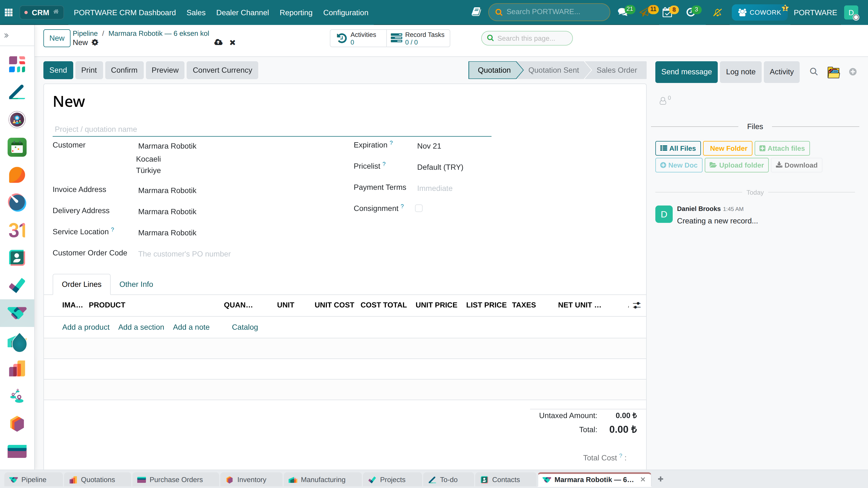868x488 pixels.
Task: Search chatter with the magnifier icon
Action: (813, 72)
